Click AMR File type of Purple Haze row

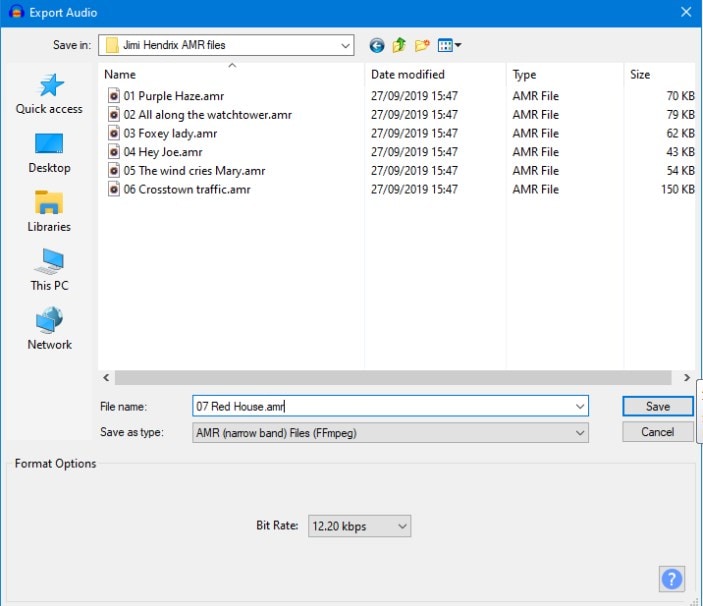coord(535,96)
